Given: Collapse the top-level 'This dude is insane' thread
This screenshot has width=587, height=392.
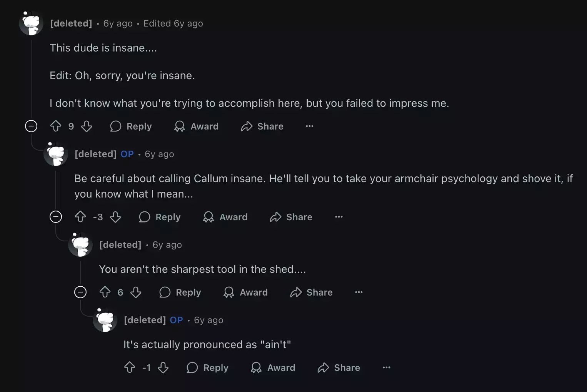Looking at the screenshot, I should tap(31, 126).
